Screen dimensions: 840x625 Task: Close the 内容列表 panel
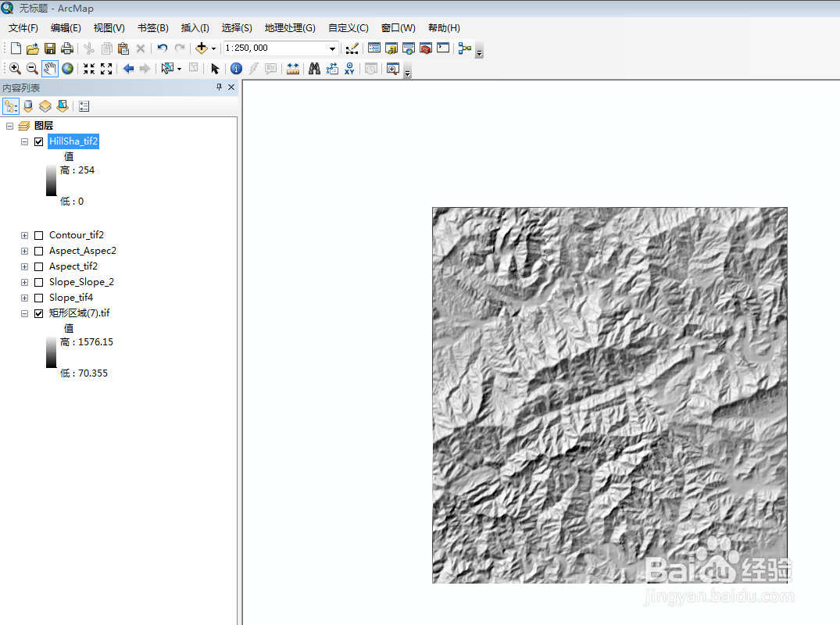[x=231, y=87]
